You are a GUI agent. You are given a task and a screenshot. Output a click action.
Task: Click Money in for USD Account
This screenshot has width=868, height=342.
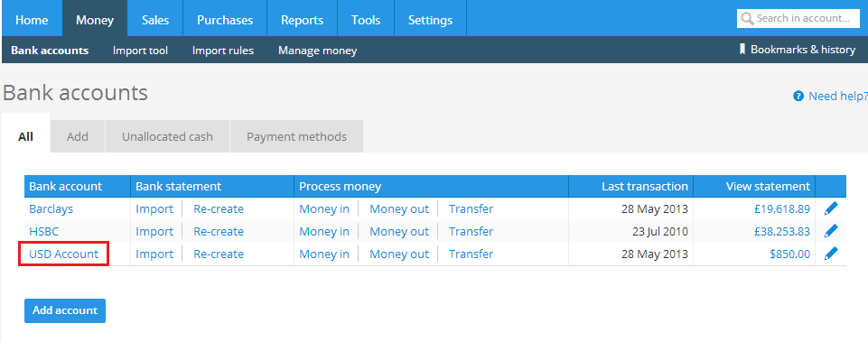pos(324,254)
